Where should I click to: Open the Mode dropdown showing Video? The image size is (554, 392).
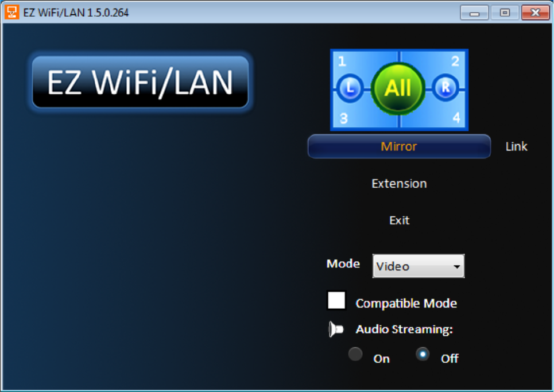419,266
